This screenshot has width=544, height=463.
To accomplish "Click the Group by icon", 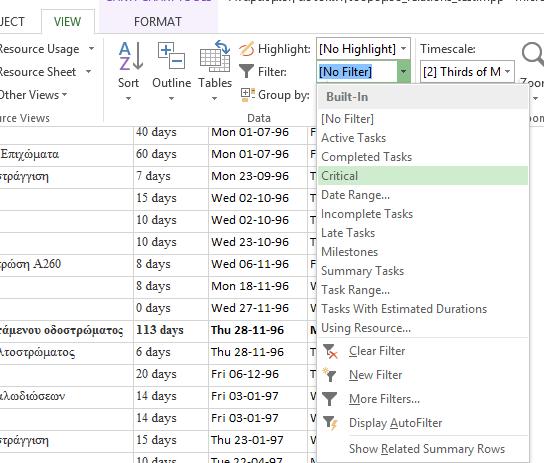I will (248, 94).
